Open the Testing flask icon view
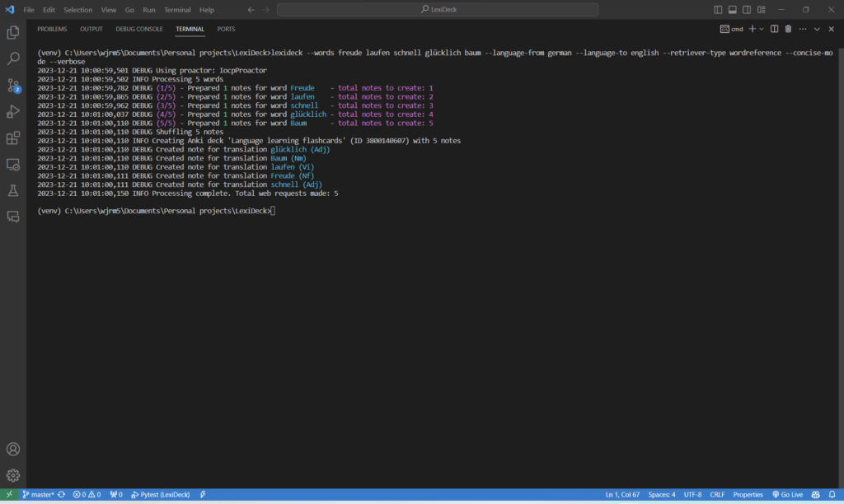 point(13,190)
